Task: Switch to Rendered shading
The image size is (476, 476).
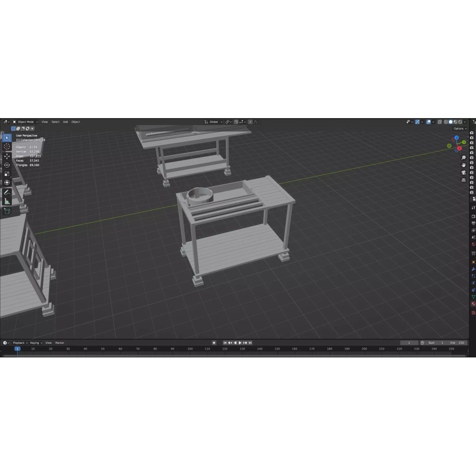Action: tap(460, 122)
